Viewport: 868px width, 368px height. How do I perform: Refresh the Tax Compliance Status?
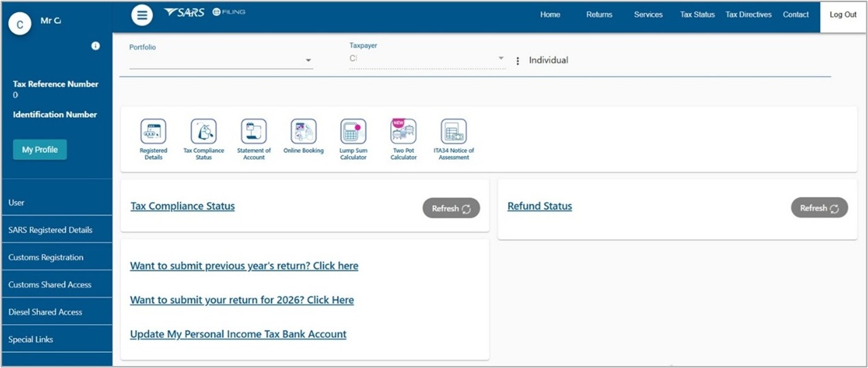pos(451,208)
